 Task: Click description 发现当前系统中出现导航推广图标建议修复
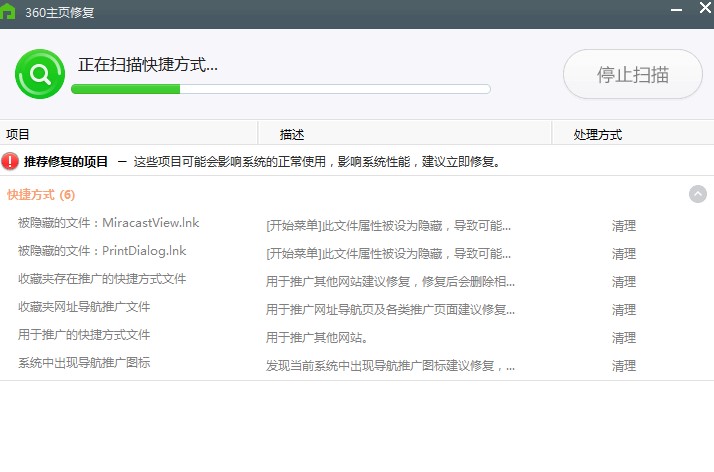tap(390, 365)
